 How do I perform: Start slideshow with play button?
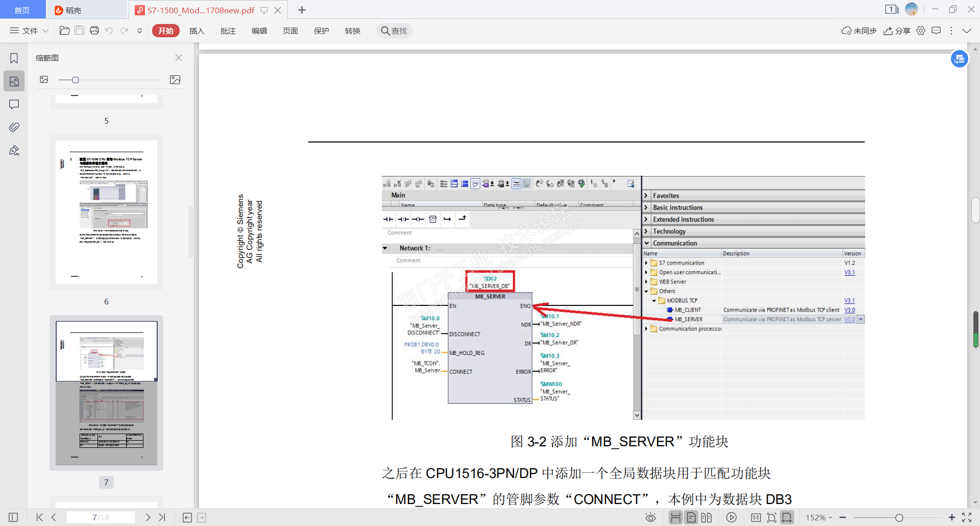(x=731, y=517)
